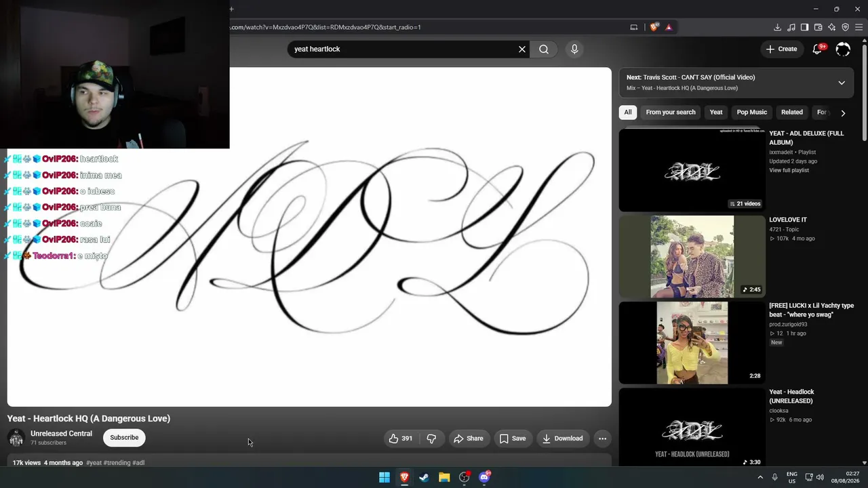Open the browser main hamburger menu
This screenshot has height=488, width=868.
tap(859, 27)
